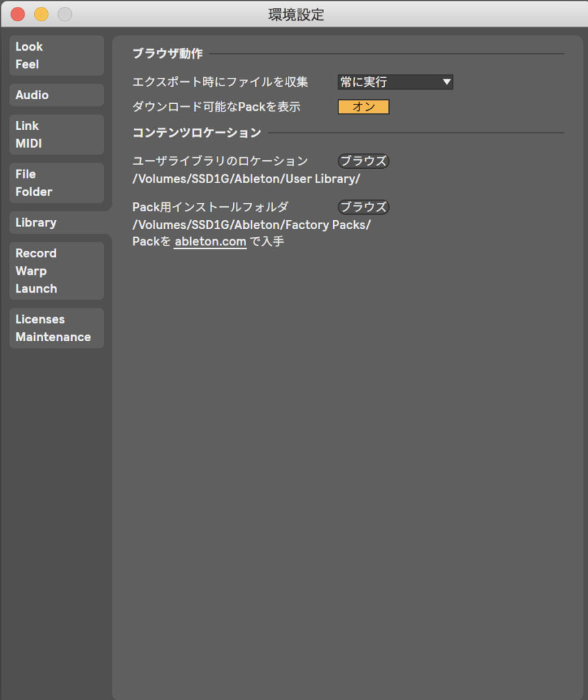This screenshot has width=588, height=700.
Task: Select the Library tab
Action: click(x=56, y=223)
